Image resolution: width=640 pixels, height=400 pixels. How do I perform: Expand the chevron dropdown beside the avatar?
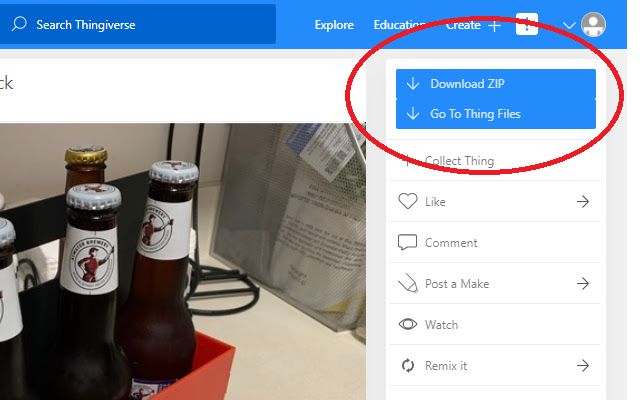[570, 26]
